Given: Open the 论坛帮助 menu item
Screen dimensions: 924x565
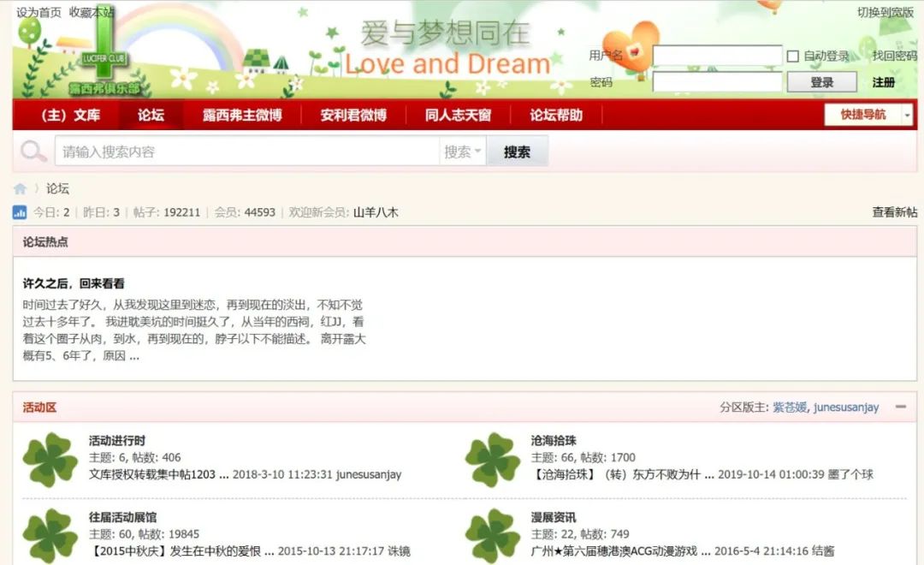Looking at the screenshot, I should coord(556,115).
